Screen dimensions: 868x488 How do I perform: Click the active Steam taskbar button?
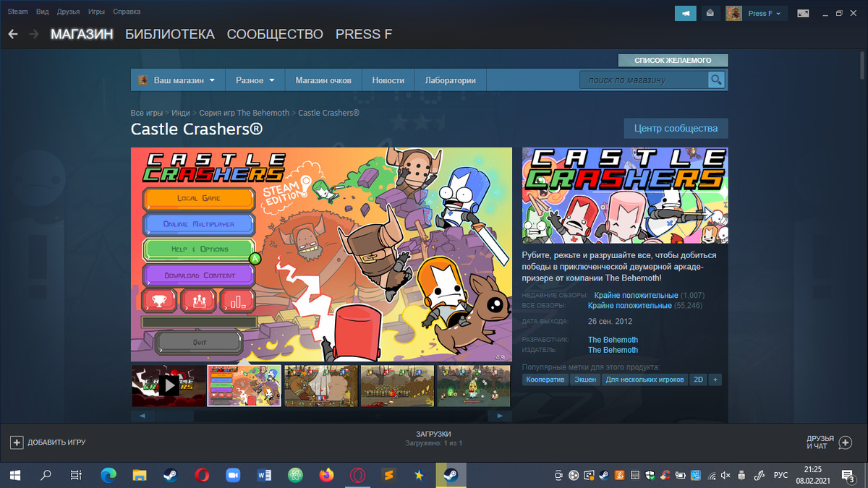pyautogui.click(x=451, y=475)
